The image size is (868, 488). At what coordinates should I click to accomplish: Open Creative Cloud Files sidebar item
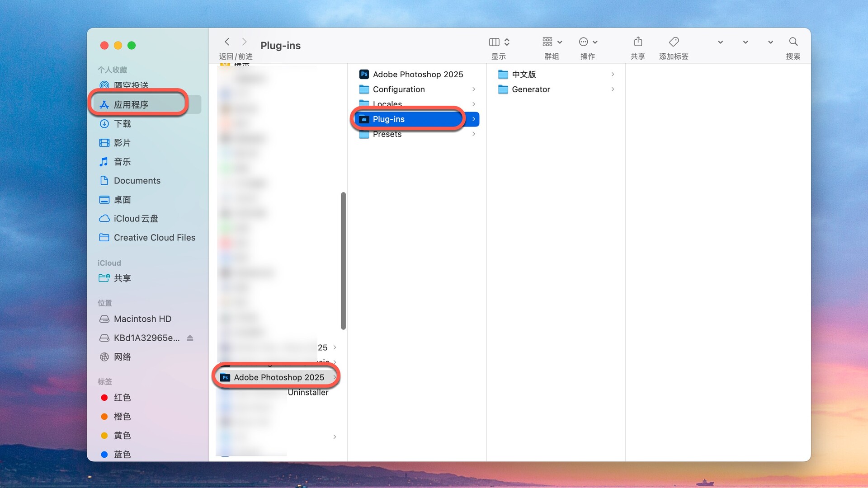(x=154, y=238)
